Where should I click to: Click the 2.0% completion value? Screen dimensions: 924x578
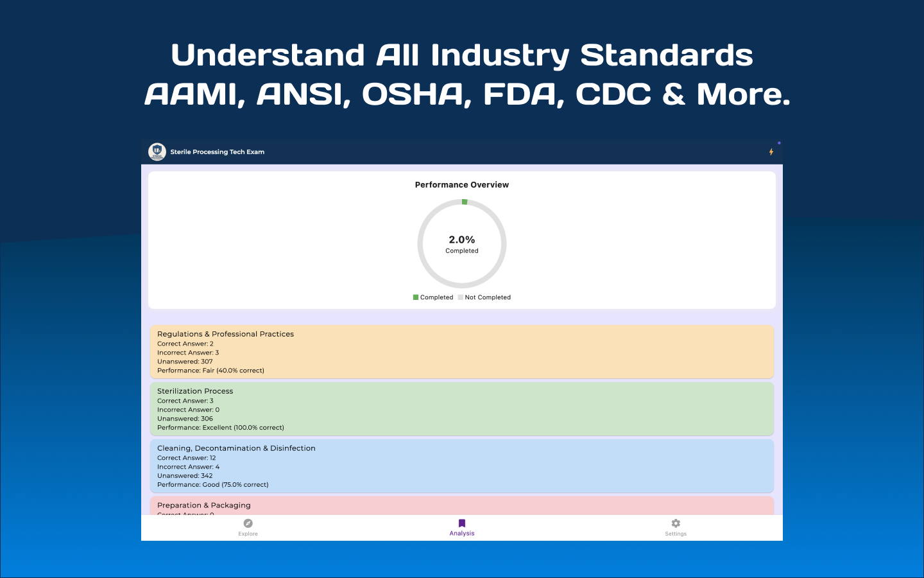click(x=462, y=240)
